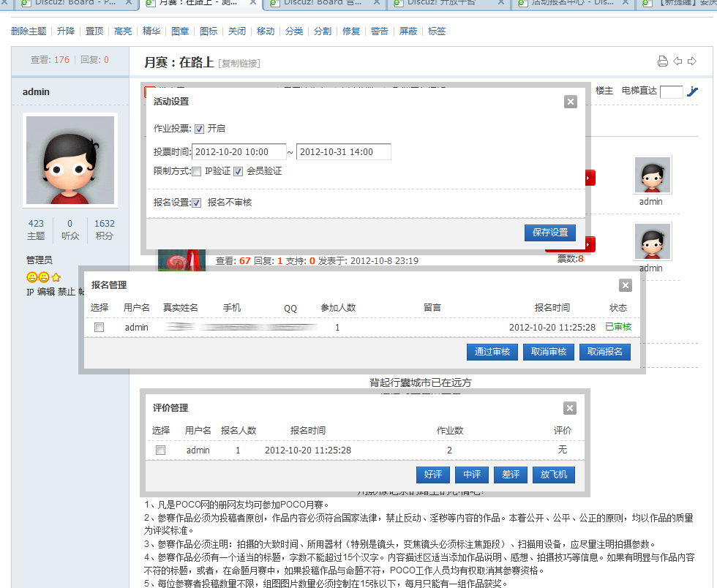Click vote start time field 2012-10-20 10:00
Viewport: 717px width, 588px height.
(239, 152)
